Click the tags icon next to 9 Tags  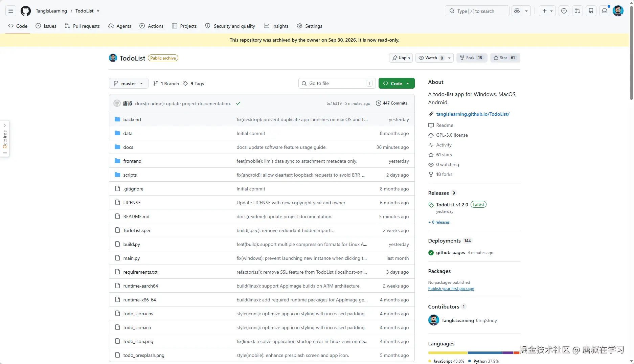[185, 84]
